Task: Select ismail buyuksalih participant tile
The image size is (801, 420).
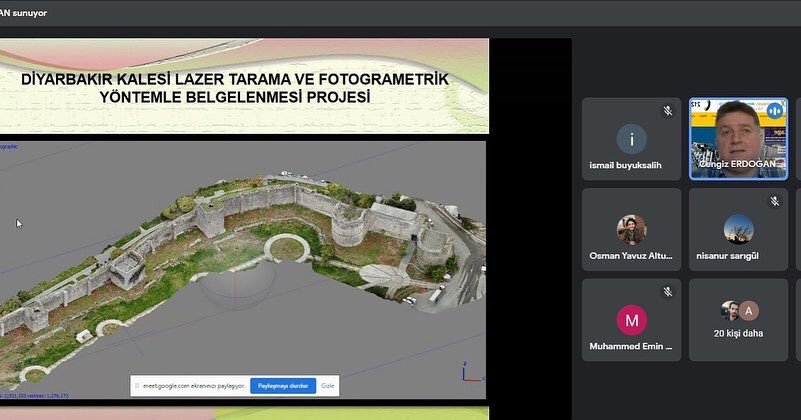Action: [x=631, y=139]
